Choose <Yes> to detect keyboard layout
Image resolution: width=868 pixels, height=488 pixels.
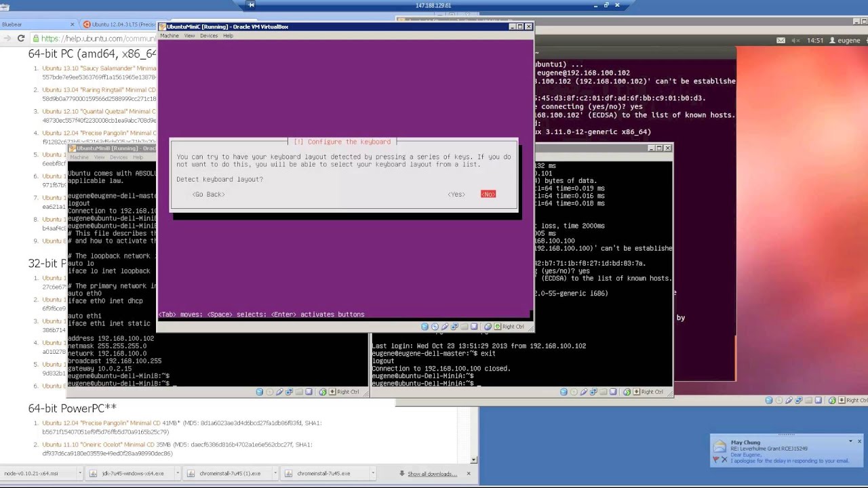click(456, 195)
